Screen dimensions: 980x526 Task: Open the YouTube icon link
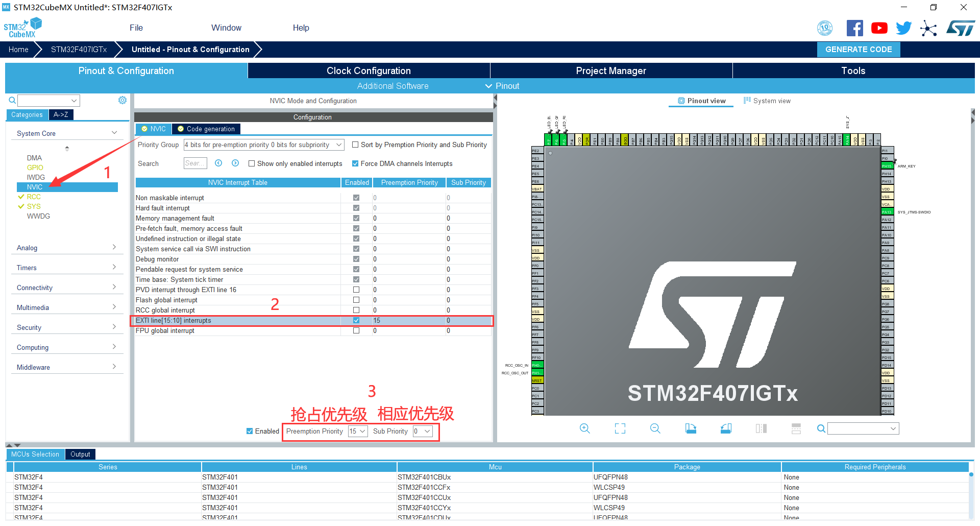click(879, 28)
